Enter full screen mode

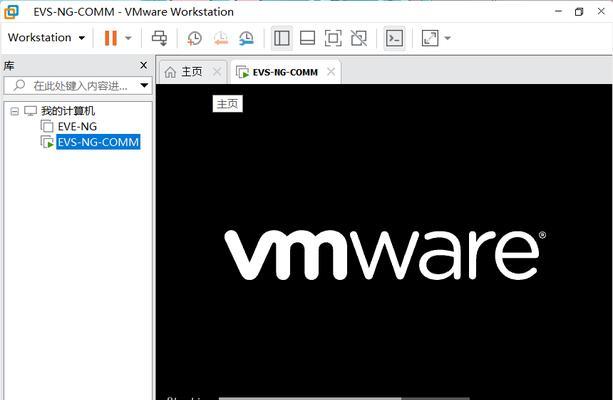click(x=333, y=38)
